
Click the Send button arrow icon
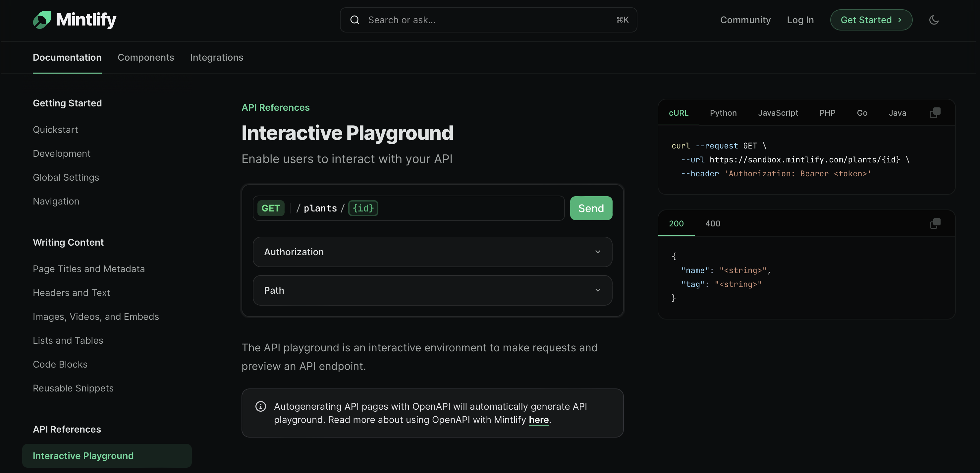591,208
